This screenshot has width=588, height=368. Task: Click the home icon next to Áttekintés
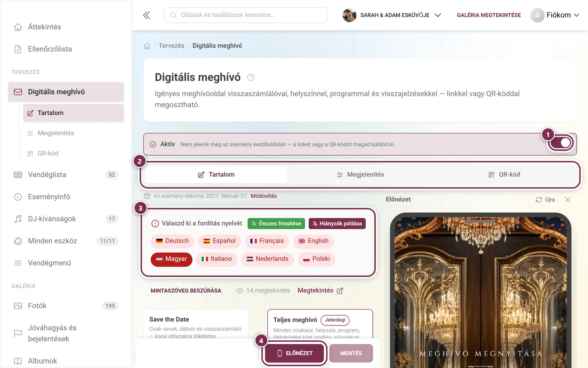pyautogui.click(x=18, y=27)
